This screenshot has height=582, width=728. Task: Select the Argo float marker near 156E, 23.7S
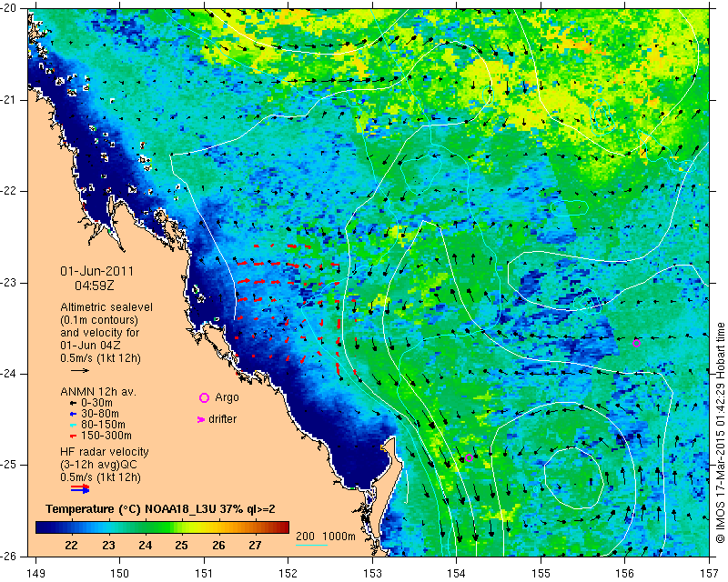(x=636, y=344)
